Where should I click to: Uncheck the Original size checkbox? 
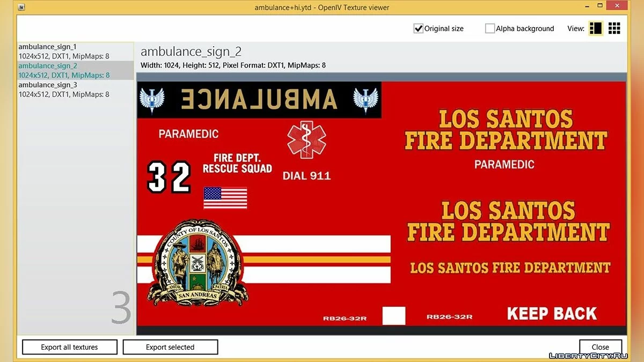419,28
